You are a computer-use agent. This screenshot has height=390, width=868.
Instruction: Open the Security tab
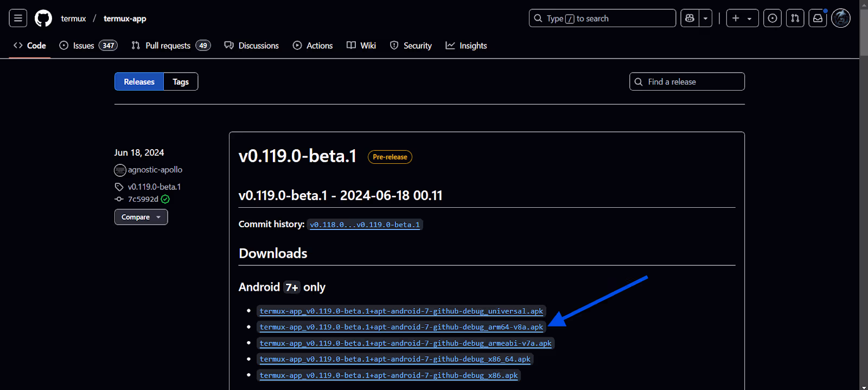(411, 46)
